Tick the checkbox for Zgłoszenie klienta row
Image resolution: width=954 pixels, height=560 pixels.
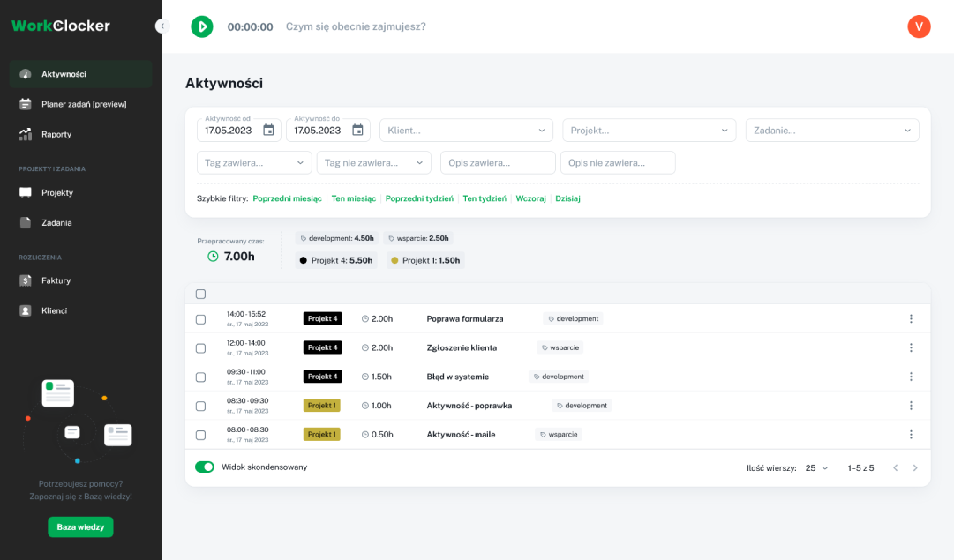click(x=200, y=347)
